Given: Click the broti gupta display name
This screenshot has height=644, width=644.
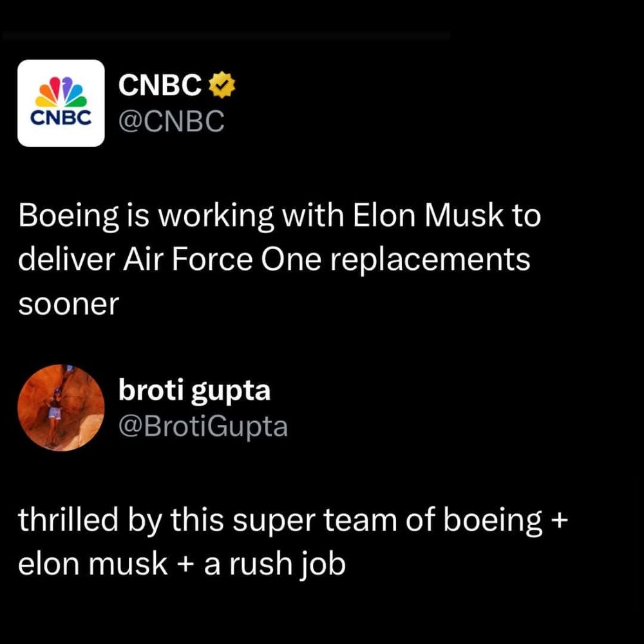Looking at the screenshot, I should [194, 390].
